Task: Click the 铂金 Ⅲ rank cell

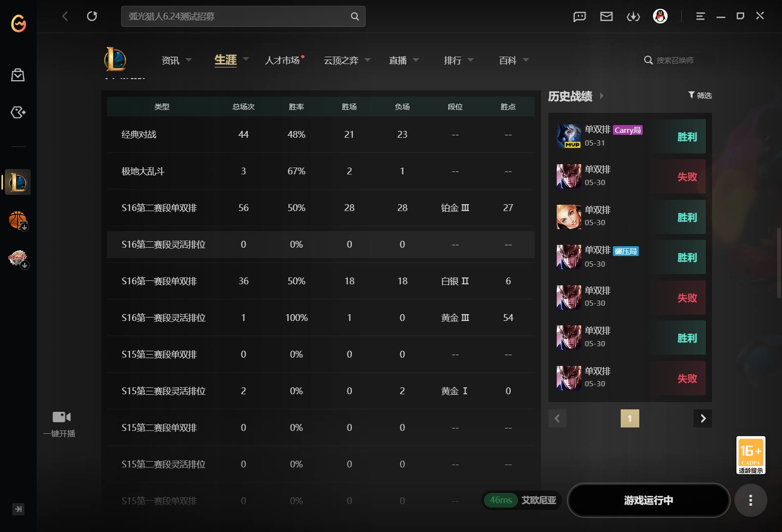Action: coord(455,208)
